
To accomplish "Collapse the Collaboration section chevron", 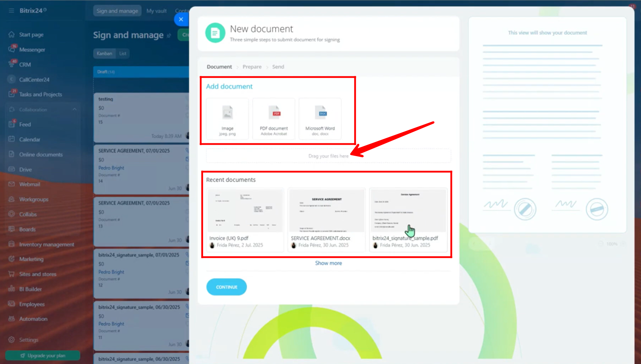I will (x=75, y=109).
